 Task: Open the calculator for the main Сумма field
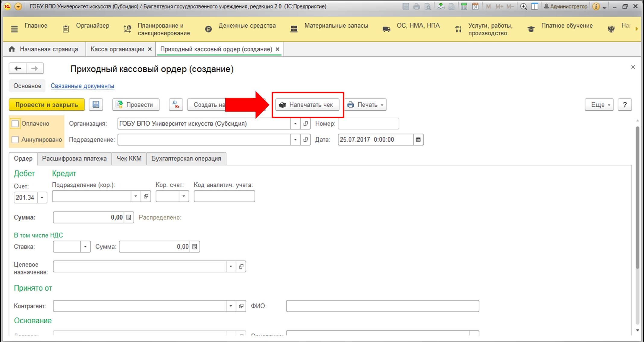click(129, 217)
